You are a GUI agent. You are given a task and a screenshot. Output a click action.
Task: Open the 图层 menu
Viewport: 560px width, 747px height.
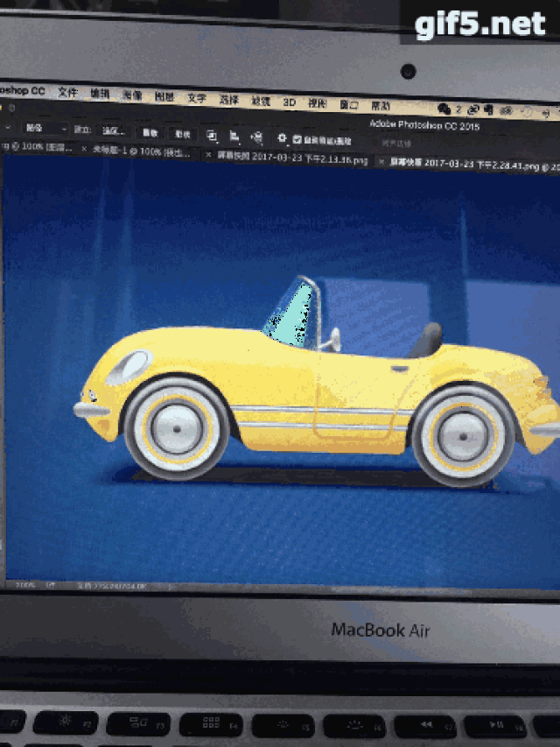(x=164, y=96)
